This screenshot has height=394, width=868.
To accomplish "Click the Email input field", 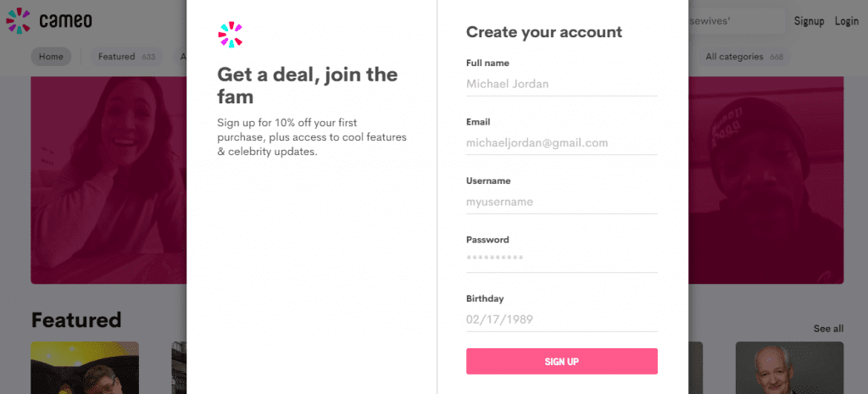I will pos(561,143).
